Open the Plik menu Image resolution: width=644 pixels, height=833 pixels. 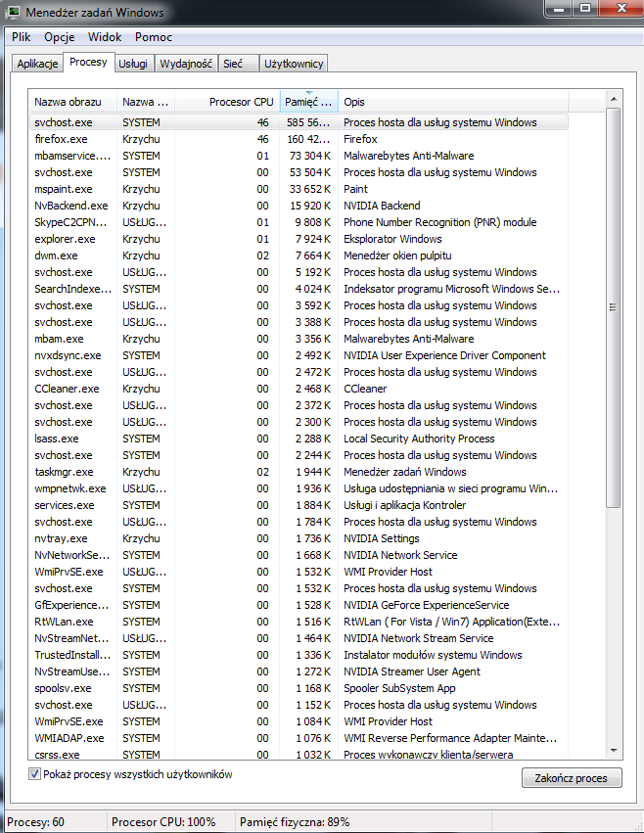22,37
